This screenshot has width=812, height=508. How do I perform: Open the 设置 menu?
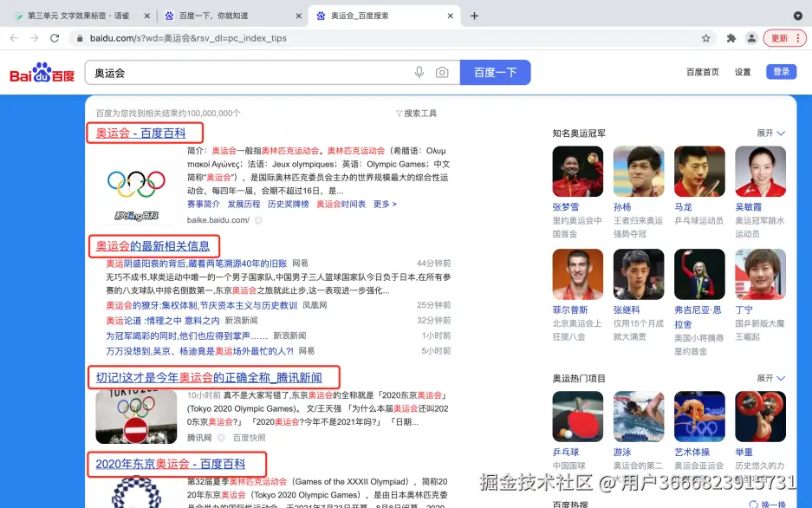tap(742, 72)
